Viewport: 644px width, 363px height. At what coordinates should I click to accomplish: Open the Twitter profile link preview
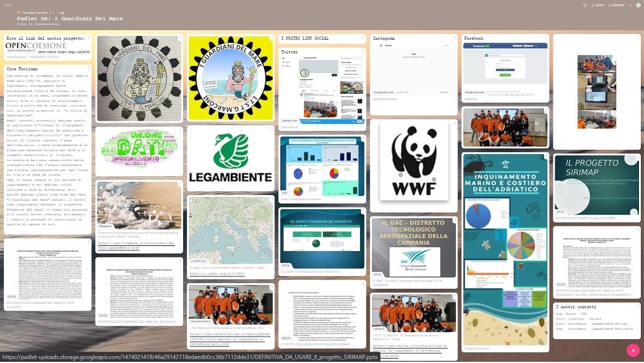point(322,89)
